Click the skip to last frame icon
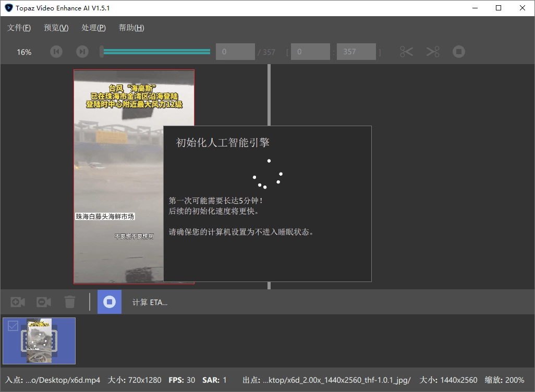 point(82,52)
